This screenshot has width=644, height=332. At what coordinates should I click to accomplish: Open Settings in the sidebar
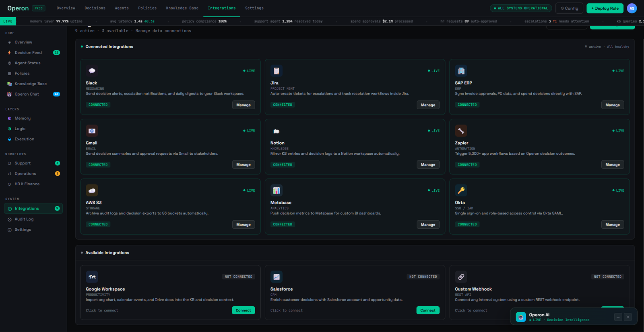click(33, 230)
